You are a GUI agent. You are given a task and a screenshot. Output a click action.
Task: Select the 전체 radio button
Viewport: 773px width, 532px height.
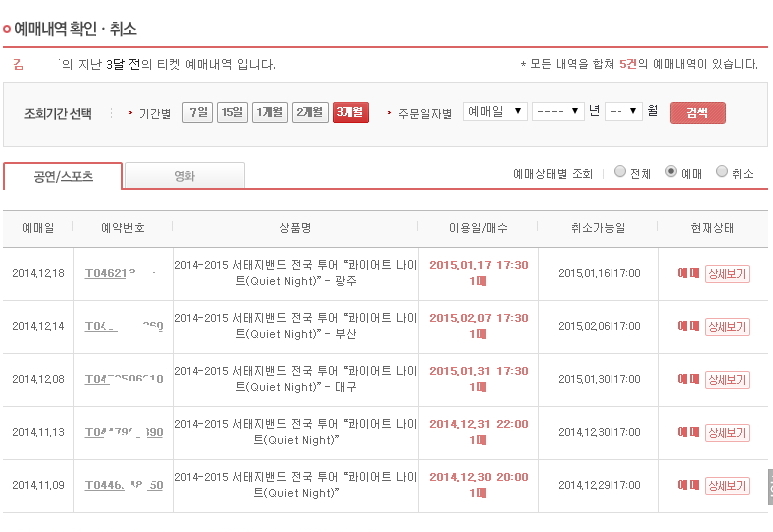click(x=620, y=172)
